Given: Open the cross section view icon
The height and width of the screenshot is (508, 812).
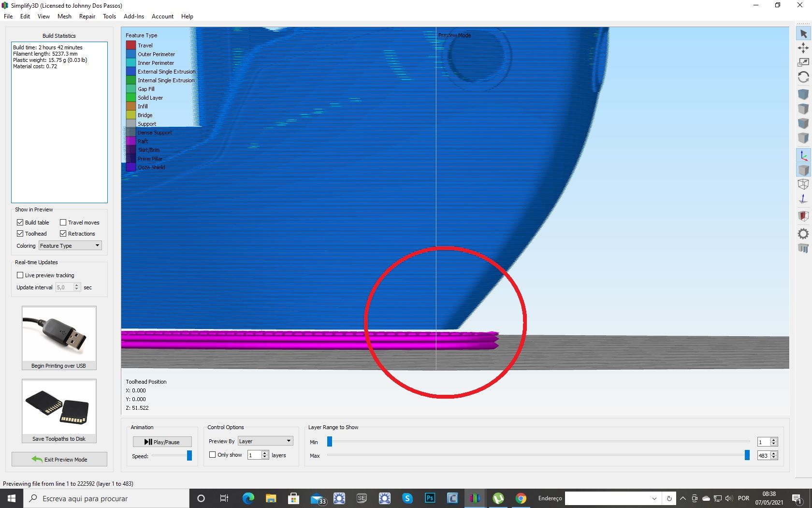Looking at the screenshot, I should tap(803, 216).
